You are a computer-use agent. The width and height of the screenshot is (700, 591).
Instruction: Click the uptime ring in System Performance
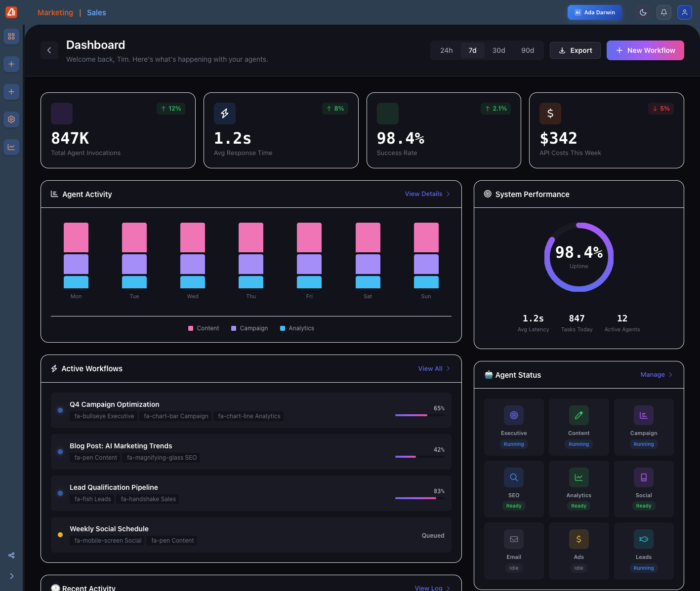tap(579, 257)
